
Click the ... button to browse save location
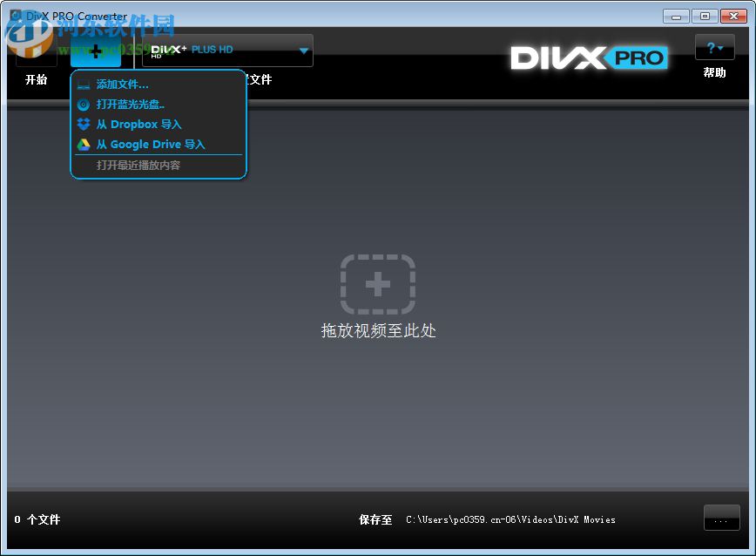(721, 518)
